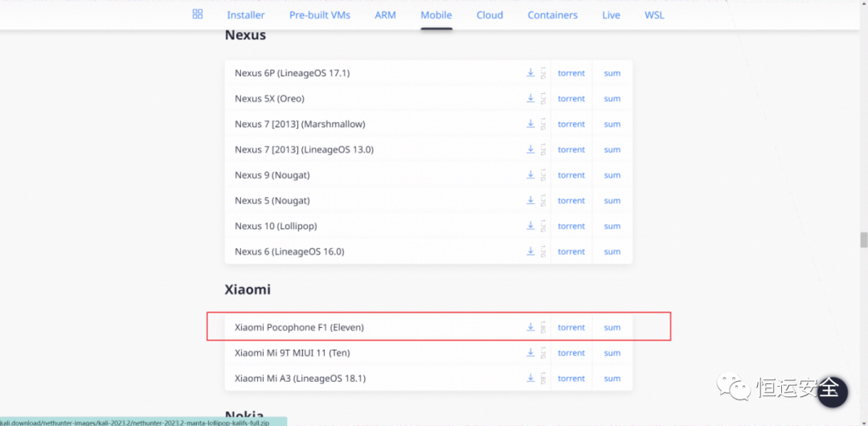Click the Xiaomi section heading
Viewport: 868px width, 426px height.
coord(248,289)
